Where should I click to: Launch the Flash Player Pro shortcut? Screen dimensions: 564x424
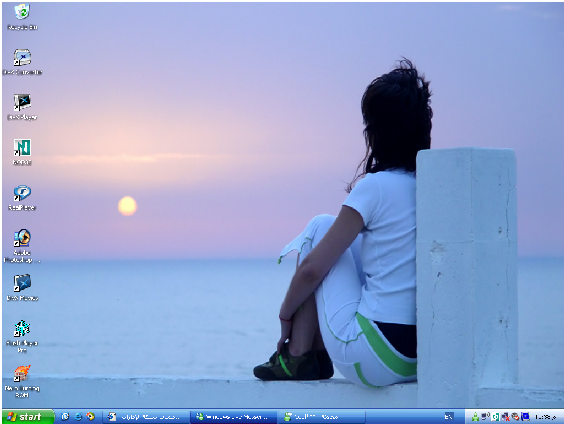[22, 336]
